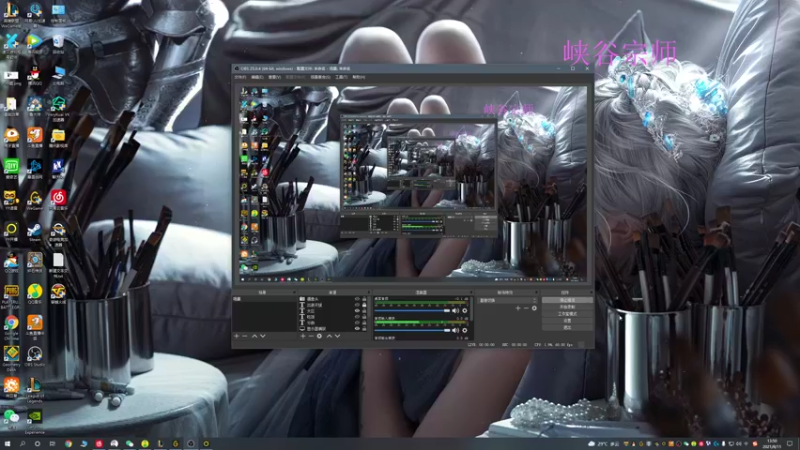This screenshot has width=800, height=450.
Task: Open the WeChat desktop icon
Action: [11, 419]
